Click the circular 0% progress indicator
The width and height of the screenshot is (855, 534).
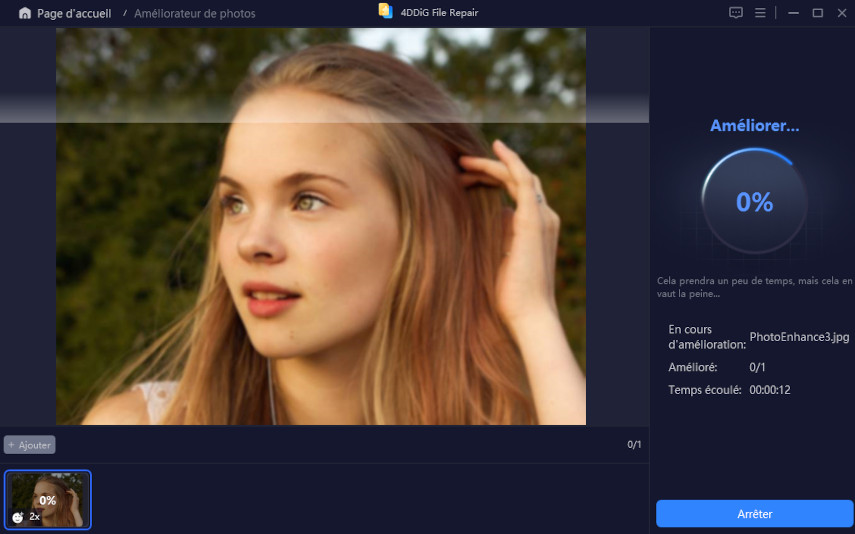754,201
